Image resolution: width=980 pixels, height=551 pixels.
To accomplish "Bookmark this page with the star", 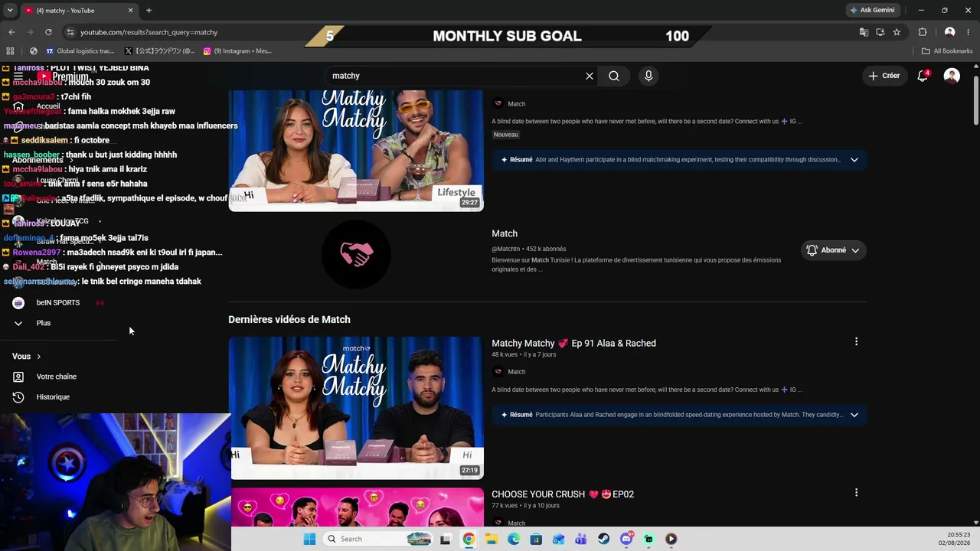I will tap(897, 32).
